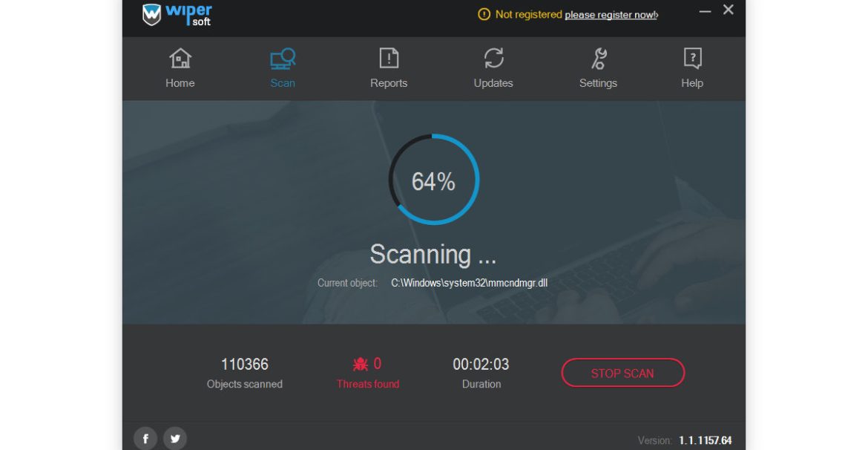Click the 'Not registered' status text
The width and height of the screenshot is (868, 450).
(x=529, y=14)
